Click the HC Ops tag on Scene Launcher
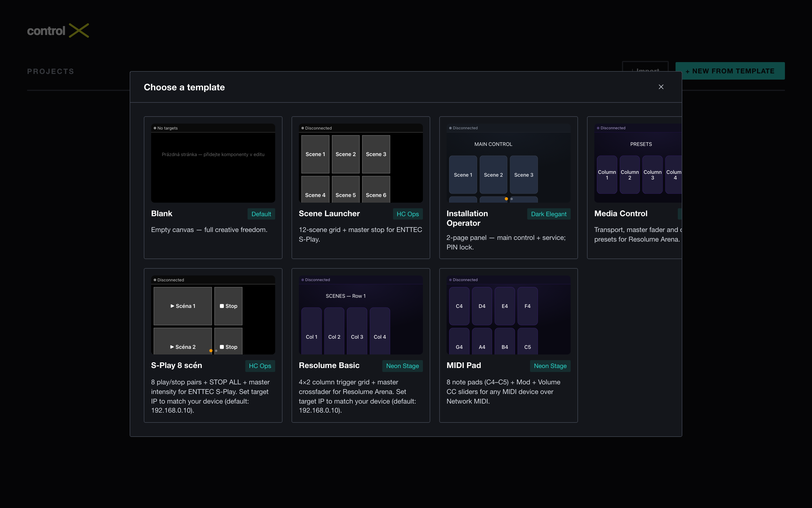Image resolution: width=812 pixels, height=508 pixels. point(408,214)
